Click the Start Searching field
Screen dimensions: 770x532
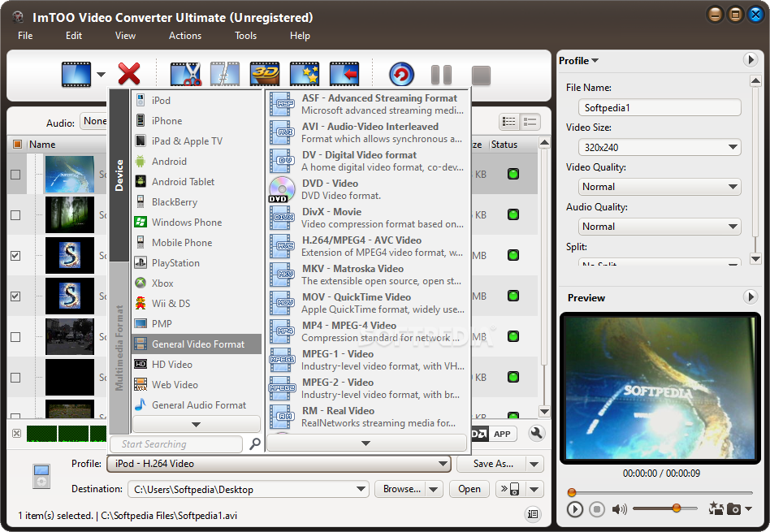point(175,444)
